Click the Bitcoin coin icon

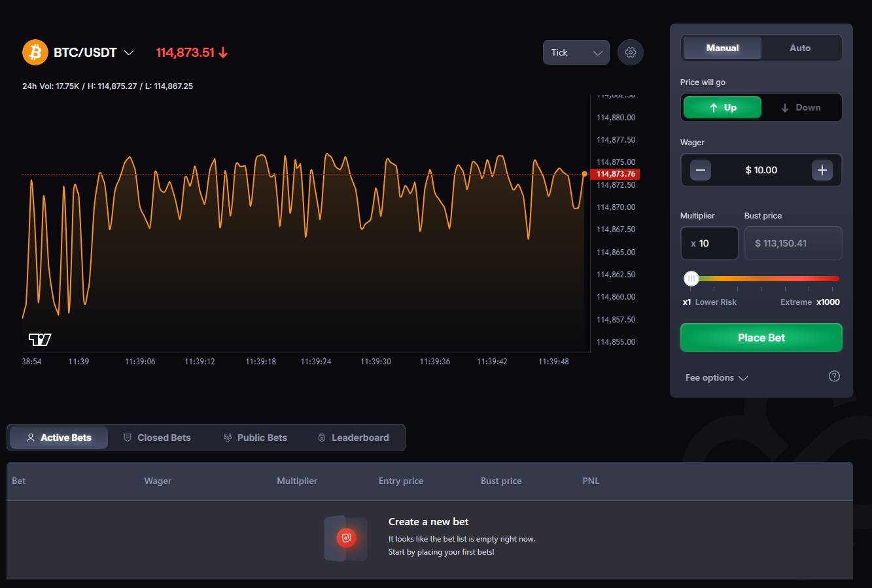pyautogui.click(x=35, y=52)
